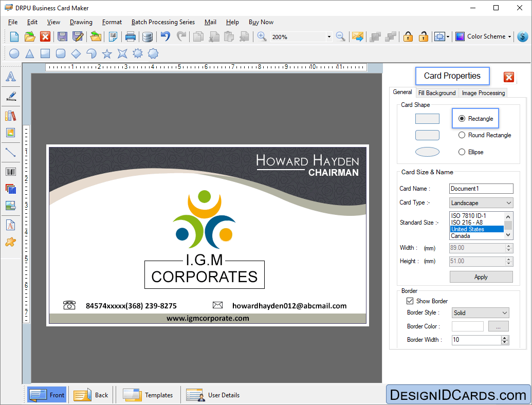Viewport: 532px width, 405px height.
Task: Open the Drawing menu
Action: (x=81, y=22)
